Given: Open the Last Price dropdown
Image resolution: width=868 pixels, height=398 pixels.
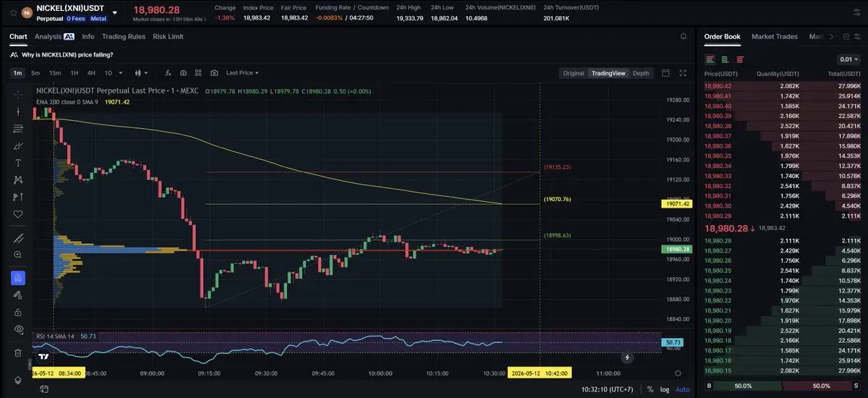Looking at the screenshot, I should [x=242, y=73].
